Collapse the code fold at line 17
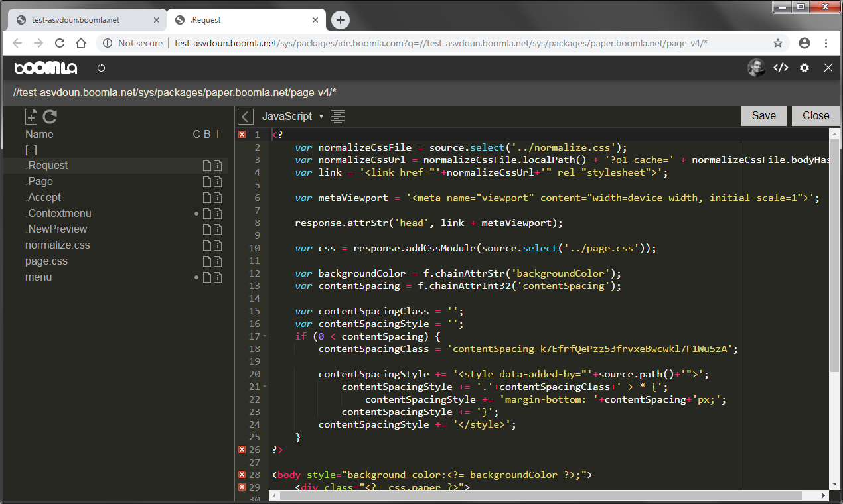843x504 pixels. (265, 336)
